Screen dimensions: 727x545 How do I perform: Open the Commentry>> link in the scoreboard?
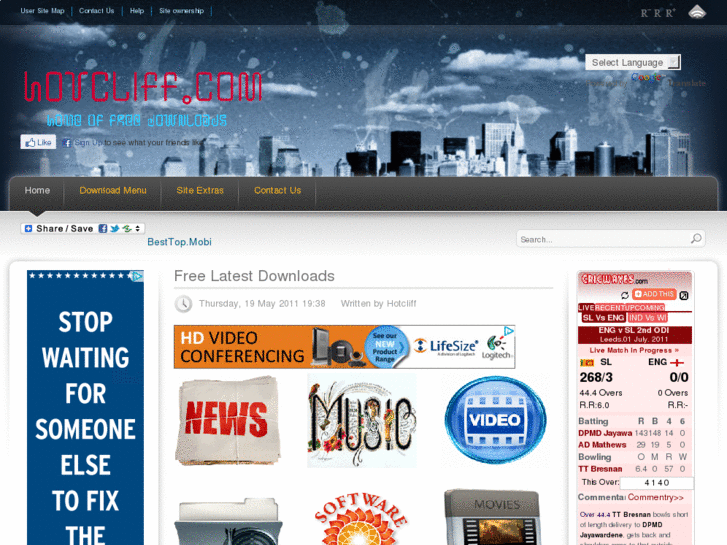pos(655,497)
